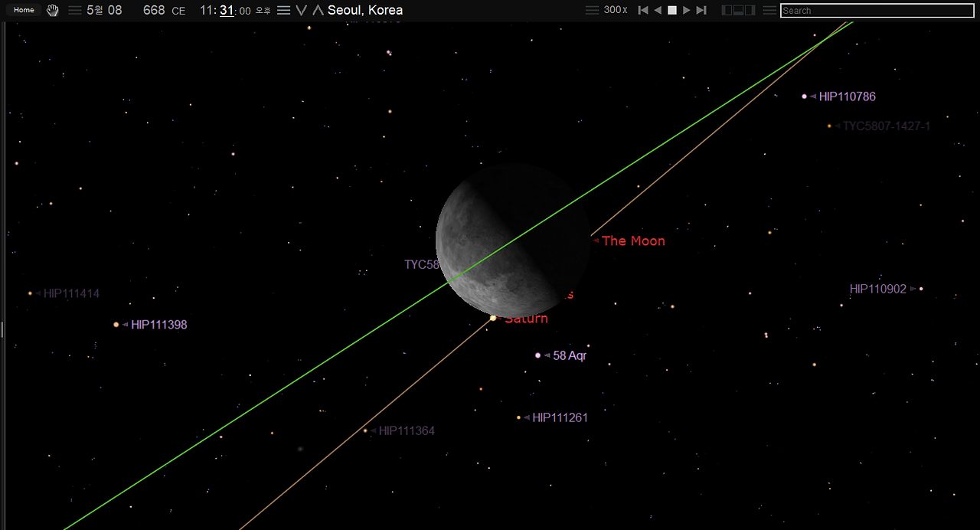The image size is (980, 530).
Task: Toggle the right side pane layout
Action: [750, 10]
